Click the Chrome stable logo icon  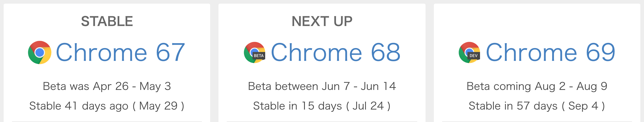click(40, 52)
